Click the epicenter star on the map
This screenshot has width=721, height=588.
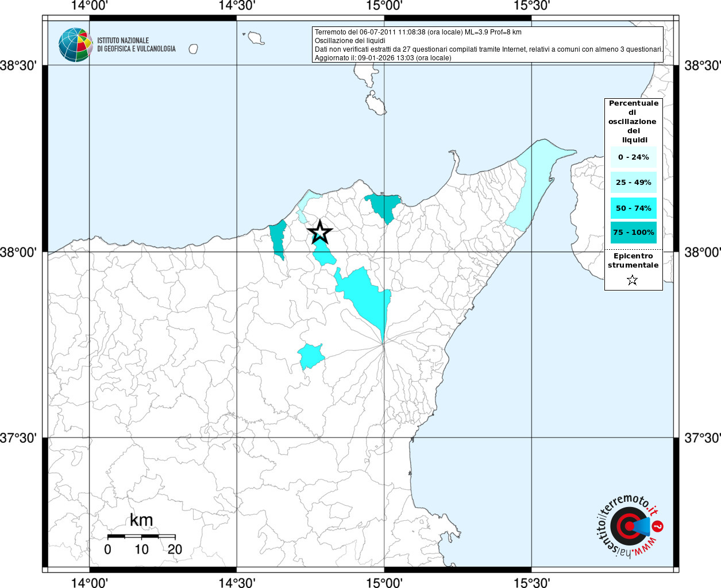pyautogui.click(x=320, y=232)
